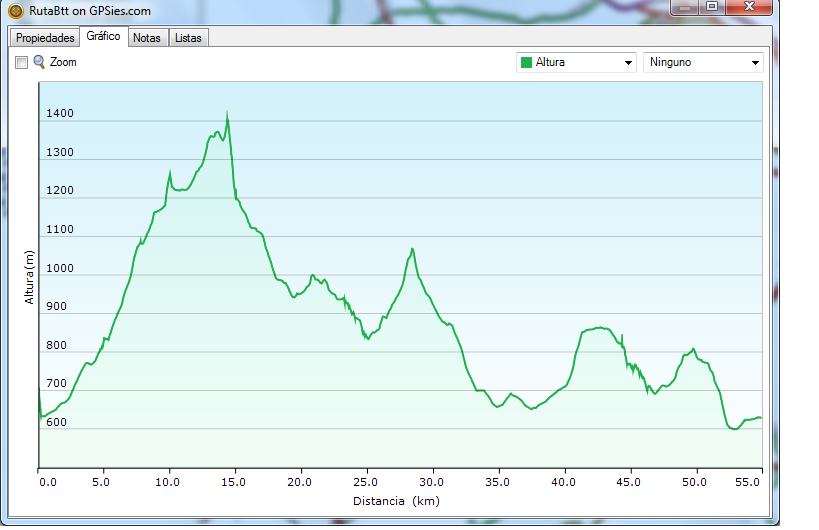Open the Notas tab
819x530 pixels.
coord(147,38)
